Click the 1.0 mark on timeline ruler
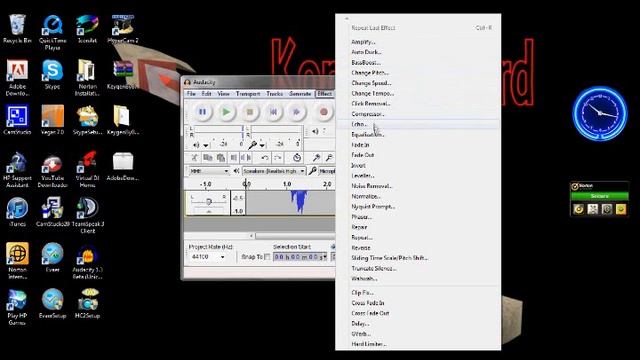The width and height of the screenshot is (640, 360). pyautogui.click(x=287, y=184)
